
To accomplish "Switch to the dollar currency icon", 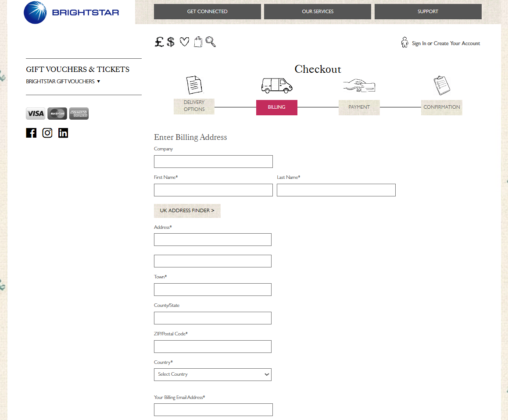I will coord(171,42).
